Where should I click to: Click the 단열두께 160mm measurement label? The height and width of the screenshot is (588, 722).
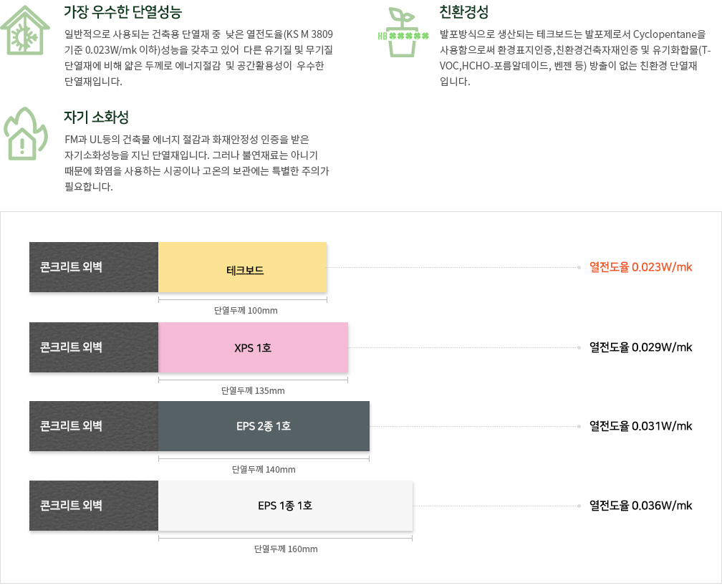click(x=286, y=549)
